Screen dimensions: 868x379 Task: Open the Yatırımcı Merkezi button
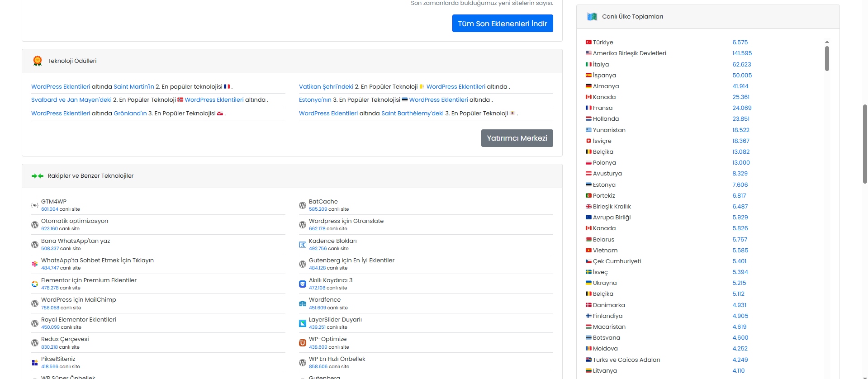coord(517,138)
